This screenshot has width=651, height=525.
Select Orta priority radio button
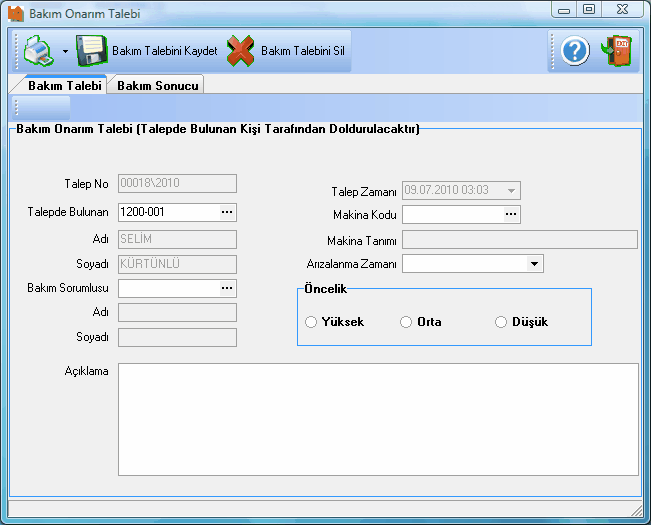point(406,322)
